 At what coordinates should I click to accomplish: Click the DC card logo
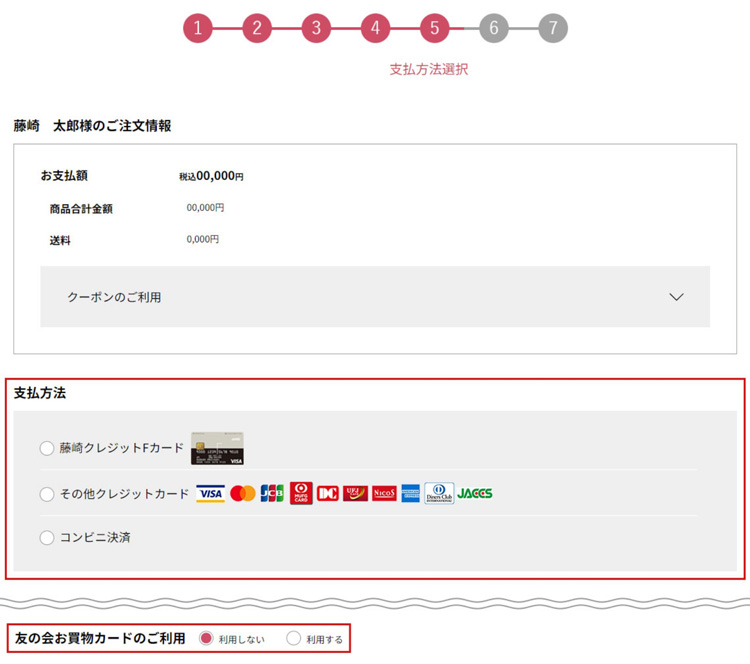pos(328,494)
